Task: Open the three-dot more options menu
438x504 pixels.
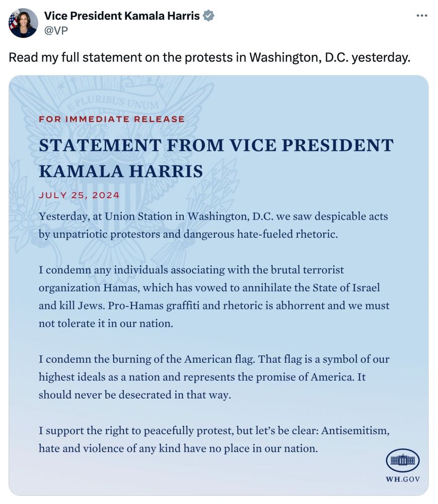Action: coord(421,16)
